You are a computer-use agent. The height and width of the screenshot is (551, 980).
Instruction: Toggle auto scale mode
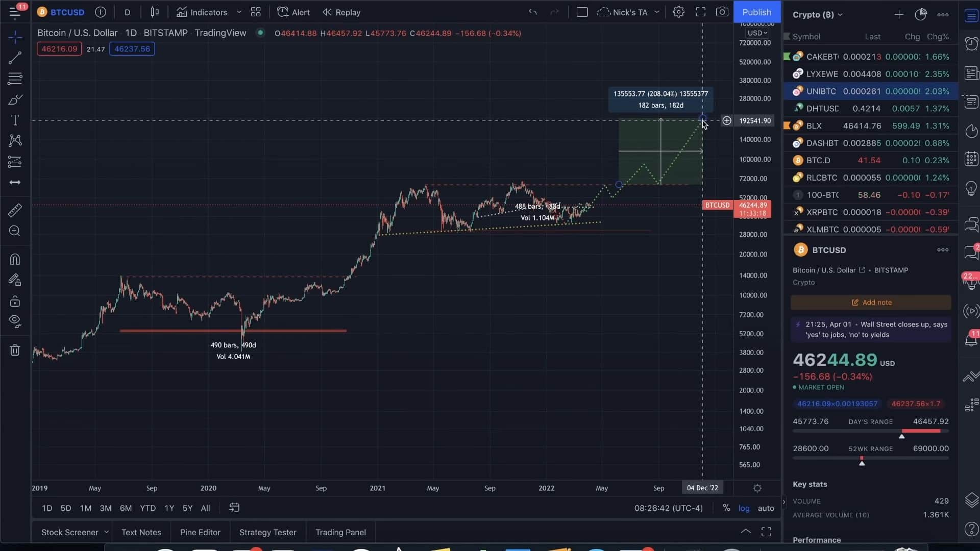pos(766,508)
